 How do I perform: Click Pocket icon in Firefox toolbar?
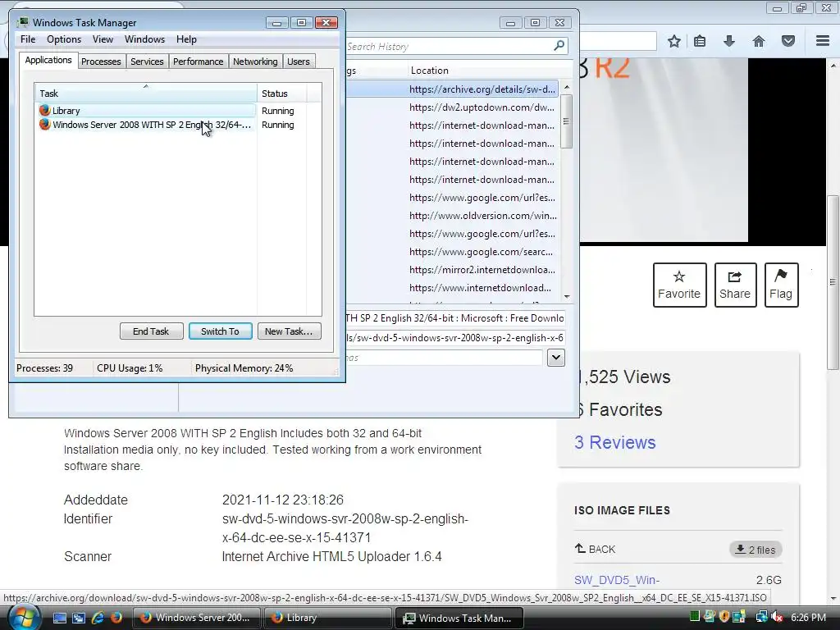tap(788, 41)
